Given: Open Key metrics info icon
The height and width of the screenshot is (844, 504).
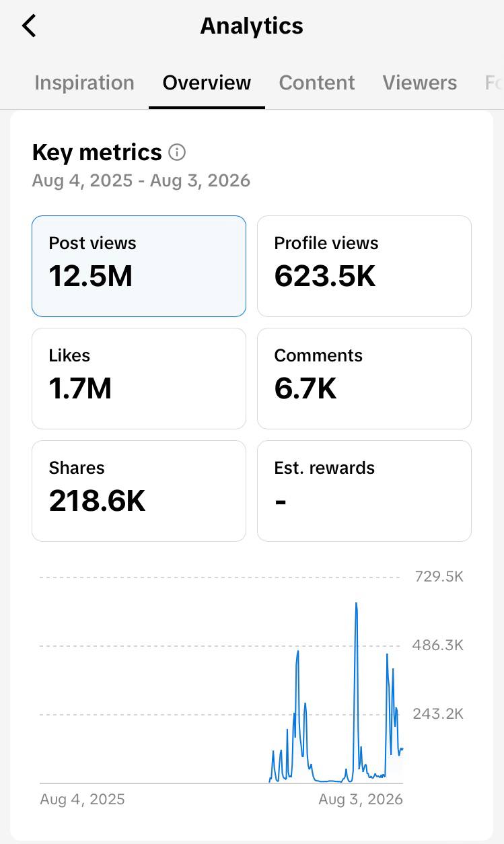Looking at the screenshot, I should pyautogui.click(x=177, y=153).
